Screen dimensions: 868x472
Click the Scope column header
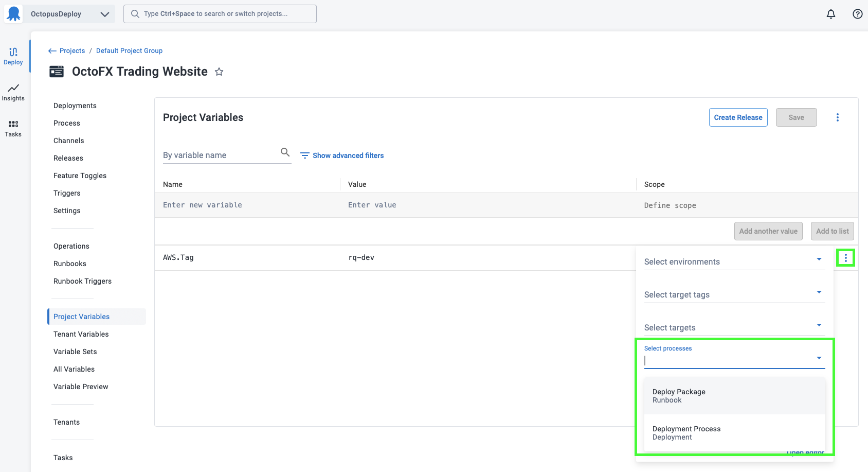point(655,184)
